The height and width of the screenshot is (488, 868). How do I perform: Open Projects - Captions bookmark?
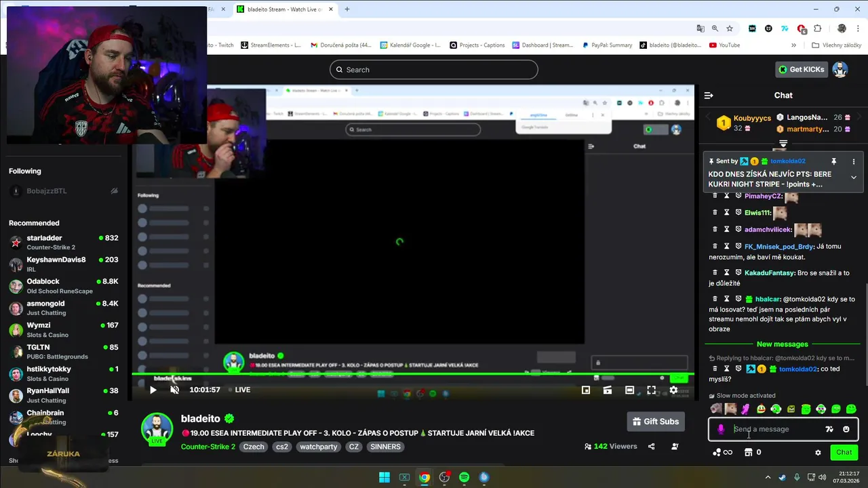pos(477,45)
